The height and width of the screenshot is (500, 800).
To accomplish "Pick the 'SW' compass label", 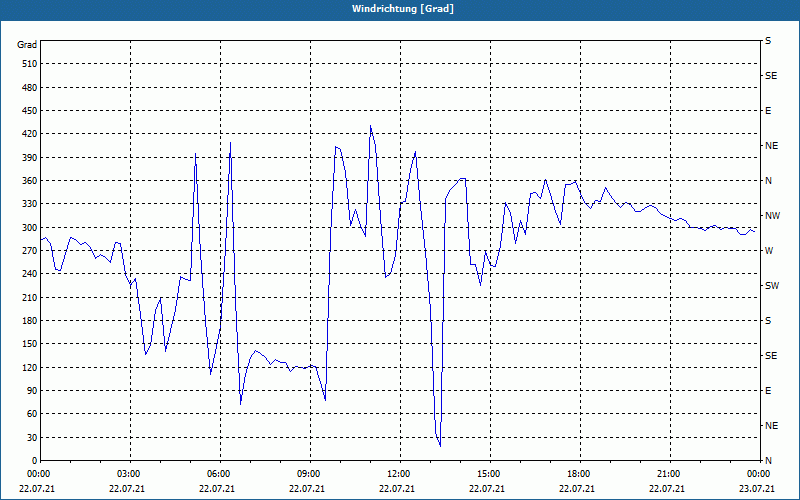I will (x=772, y=286).
